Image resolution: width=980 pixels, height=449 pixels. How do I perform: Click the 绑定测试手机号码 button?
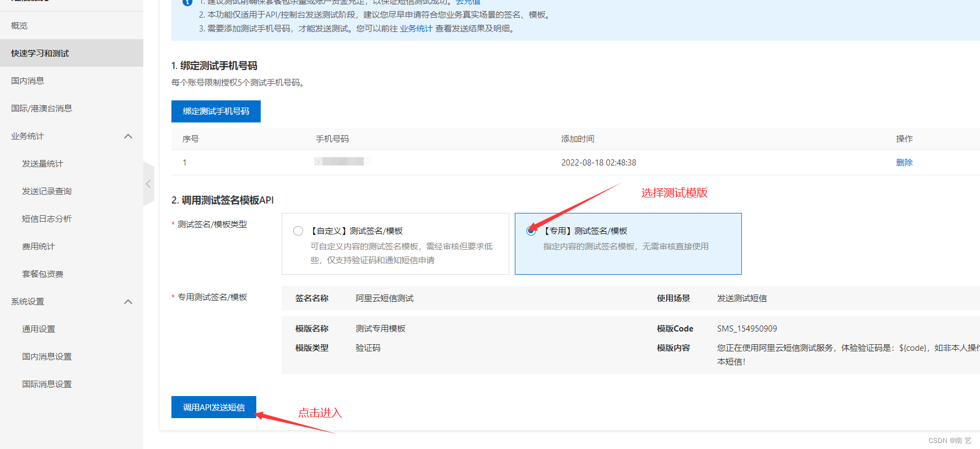click(216, 111)
